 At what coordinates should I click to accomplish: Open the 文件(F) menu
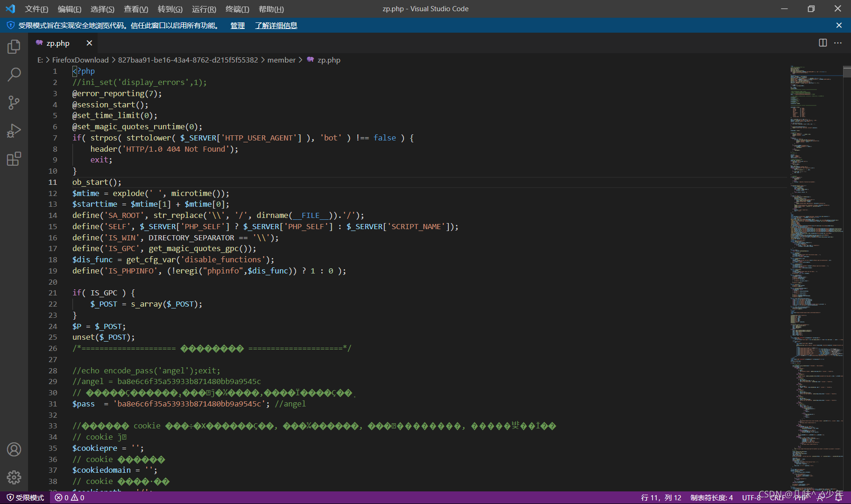[x=36, y=9]
